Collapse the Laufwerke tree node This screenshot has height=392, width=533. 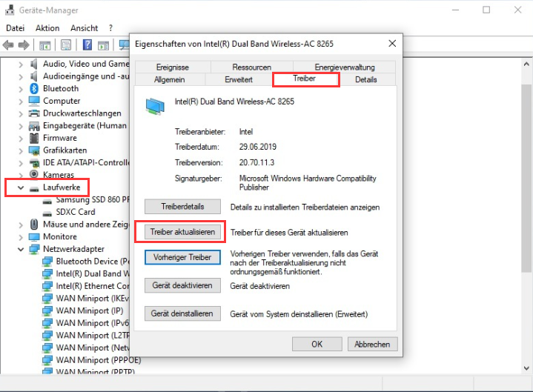click(20, 188)
